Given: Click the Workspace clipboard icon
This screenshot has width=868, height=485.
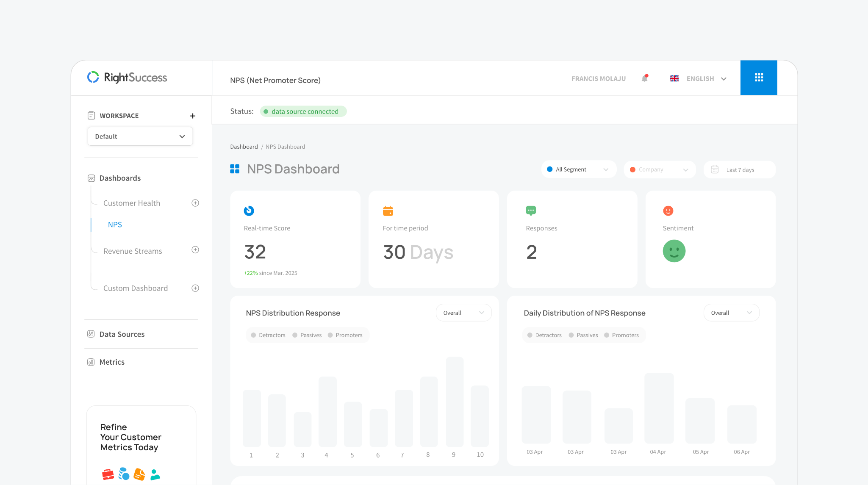Looking at the screenshot, I should (x=91, y=115).
